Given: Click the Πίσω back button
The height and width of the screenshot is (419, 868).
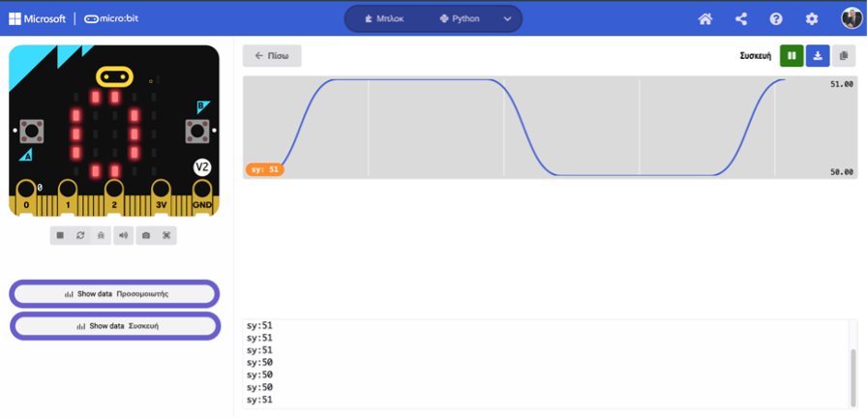Looking at the screenshot, I should pos(272,56).
